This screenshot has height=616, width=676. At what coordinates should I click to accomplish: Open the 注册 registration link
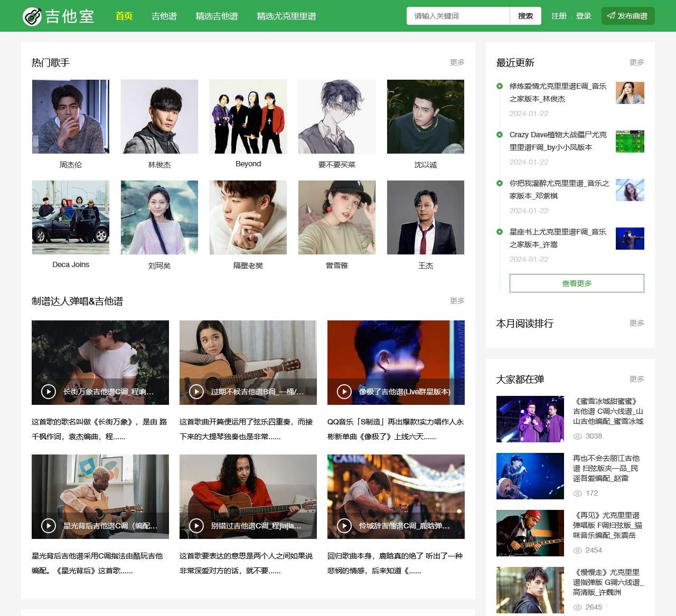559,16
